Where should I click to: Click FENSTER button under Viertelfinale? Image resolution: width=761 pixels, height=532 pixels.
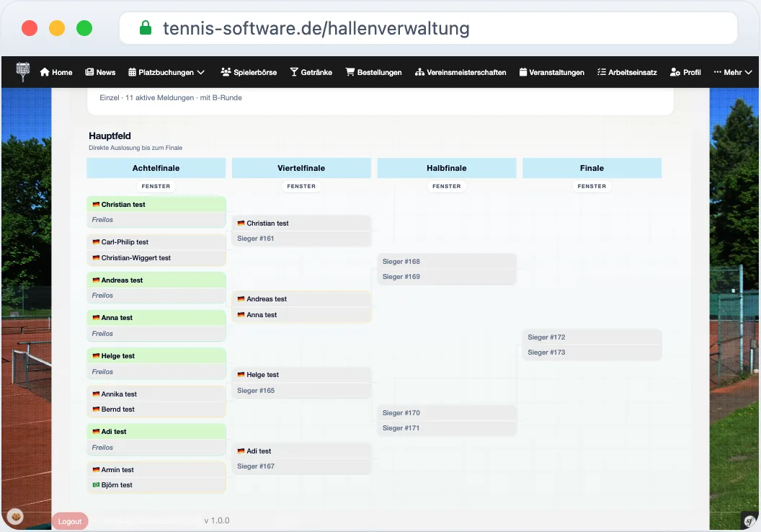coord(301,186)
